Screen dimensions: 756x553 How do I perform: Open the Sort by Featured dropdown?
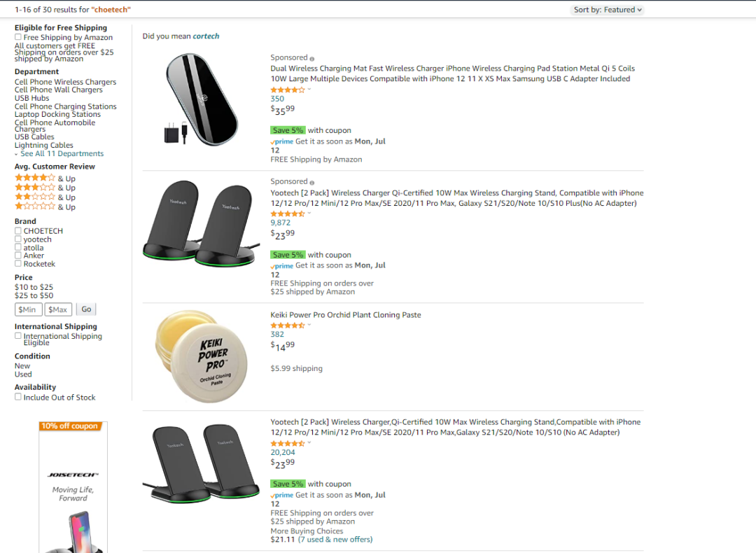(x=607, y=10)
